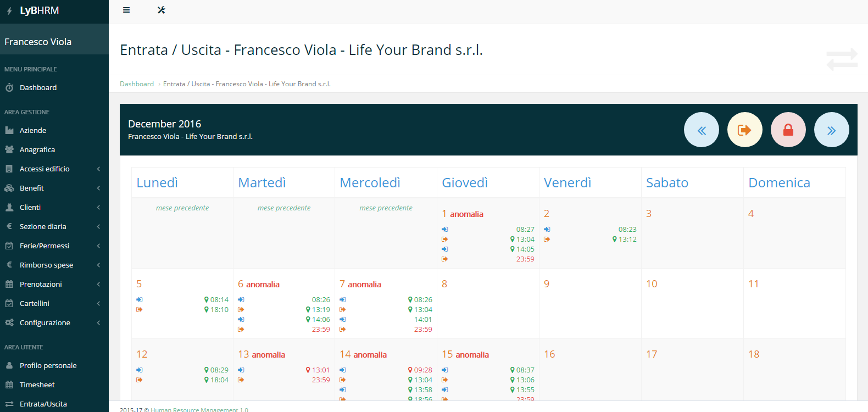Click the Rimborso spese euro icon
The height and width of the screenshot is (412, 868).
9,265
